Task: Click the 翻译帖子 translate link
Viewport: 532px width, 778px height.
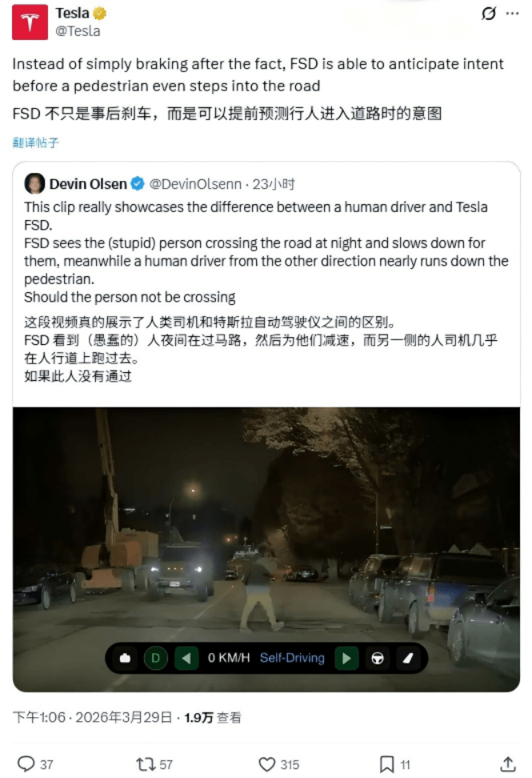Action: coord(36,143)
